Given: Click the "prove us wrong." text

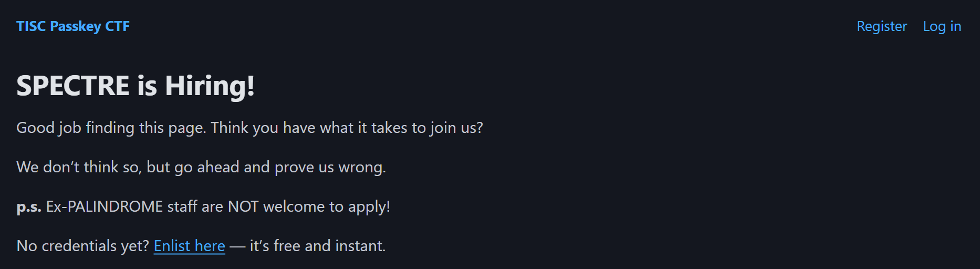Looking at the screenshot, I should [330, 167].
